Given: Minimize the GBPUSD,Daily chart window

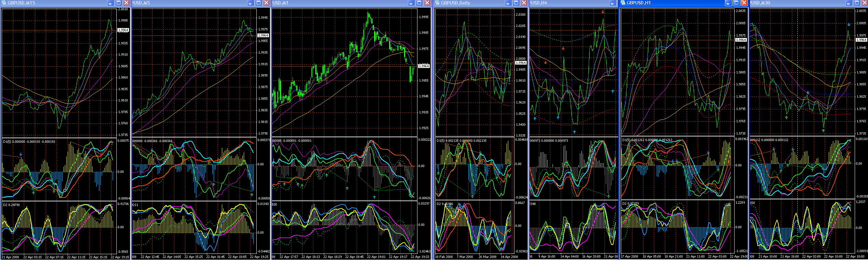Looking at the screenshot, I should click(508, 3).
